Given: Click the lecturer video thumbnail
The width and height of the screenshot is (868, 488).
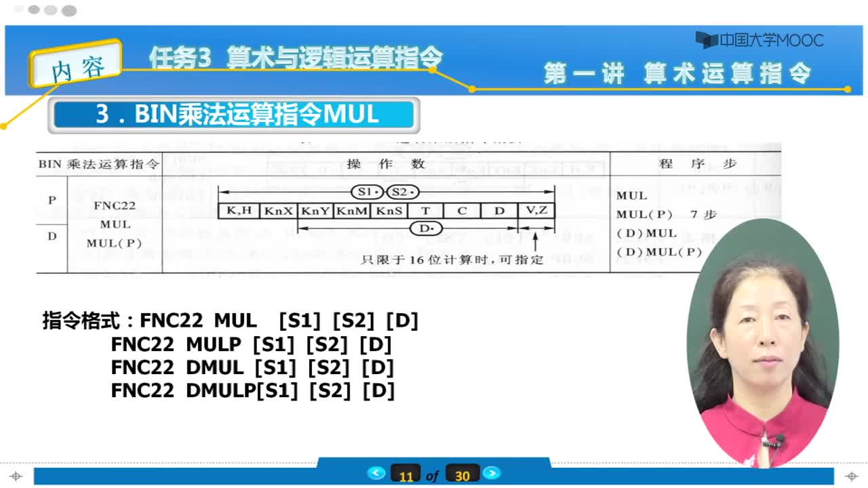Looking at the screenshot, I should [763, 343].
